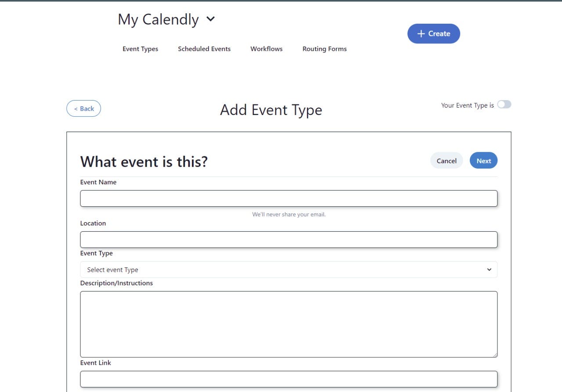The image size is (562, 392).
Task: Click the 'Event Name' field label
Action: [x=98, y=182]
